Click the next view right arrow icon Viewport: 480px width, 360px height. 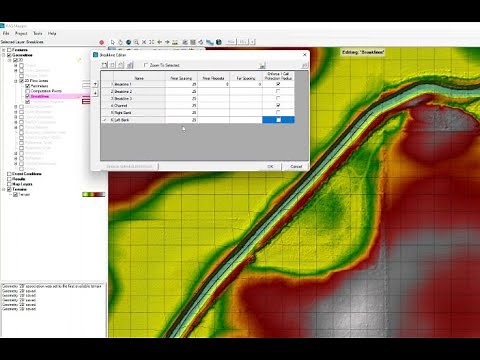pos(167,42)
